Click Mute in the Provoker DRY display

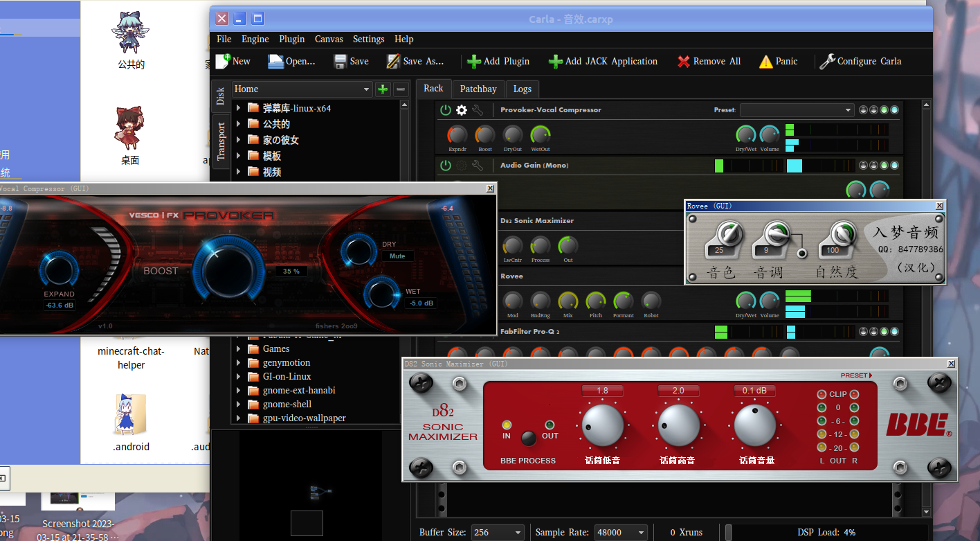397,256
